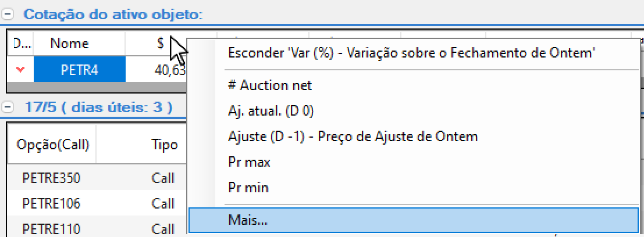This screenshot has height=237, width=644.
Task: Select the PETR4 asset cell
Action: click(x=79, y=70)
